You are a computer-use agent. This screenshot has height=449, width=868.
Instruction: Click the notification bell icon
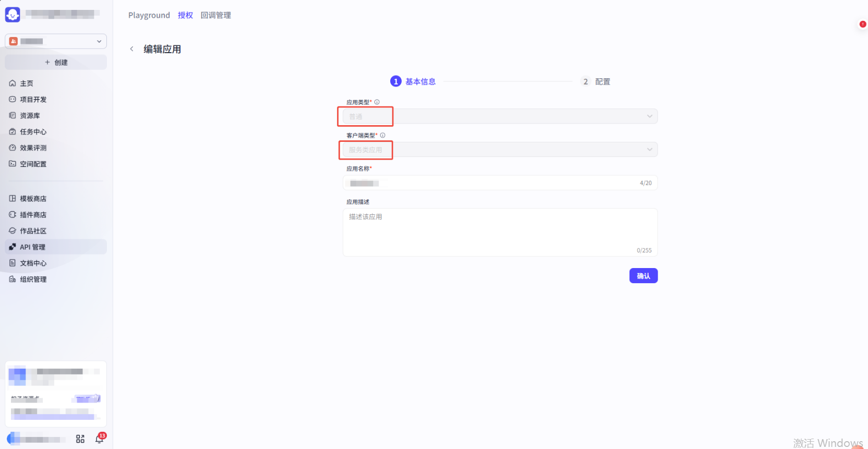(x=99, y=439)
